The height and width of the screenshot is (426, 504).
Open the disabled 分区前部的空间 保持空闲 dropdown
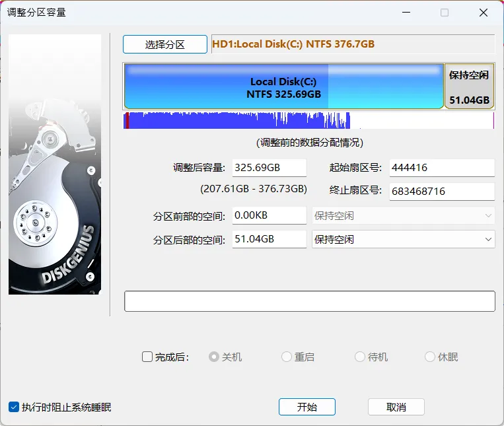404,215
